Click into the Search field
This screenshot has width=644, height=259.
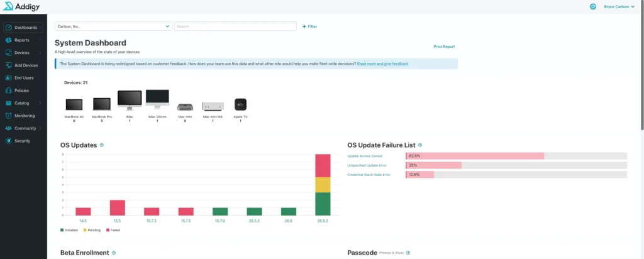tap(235, 26)
